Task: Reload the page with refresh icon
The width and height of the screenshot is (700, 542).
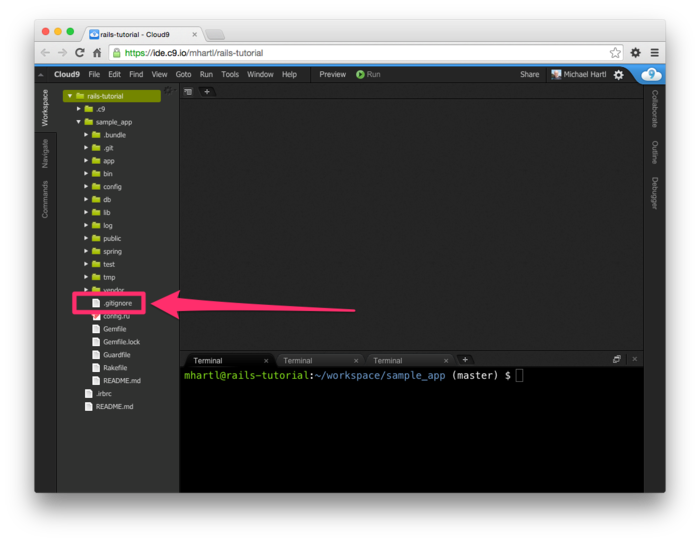Action: tap(79, 53)
